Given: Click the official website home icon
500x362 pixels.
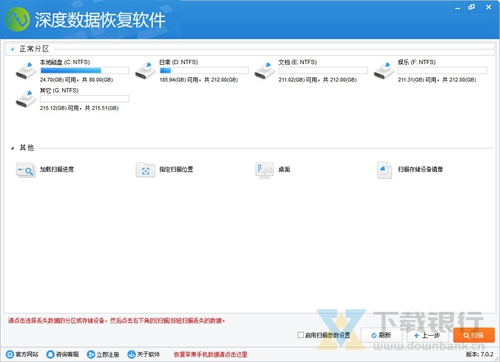Looking at the screenshot, I should click(10, 354).
